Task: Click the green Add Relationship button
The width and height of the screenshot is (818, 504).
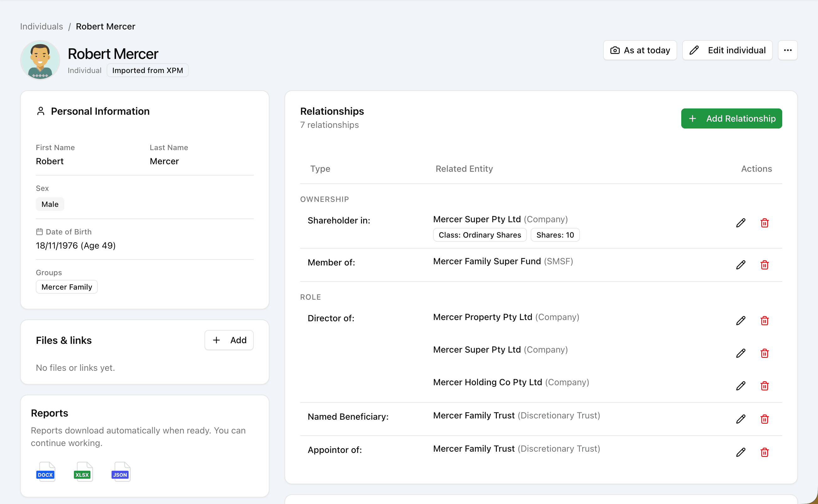Action: [x=731, y=118]
